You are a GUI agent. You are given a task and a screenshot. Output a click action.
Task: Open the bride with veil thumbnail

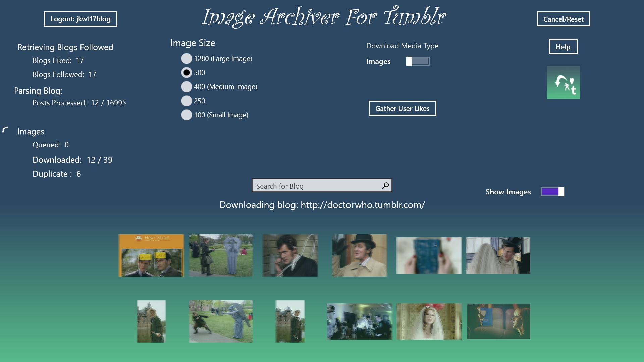tap(429, 321)
